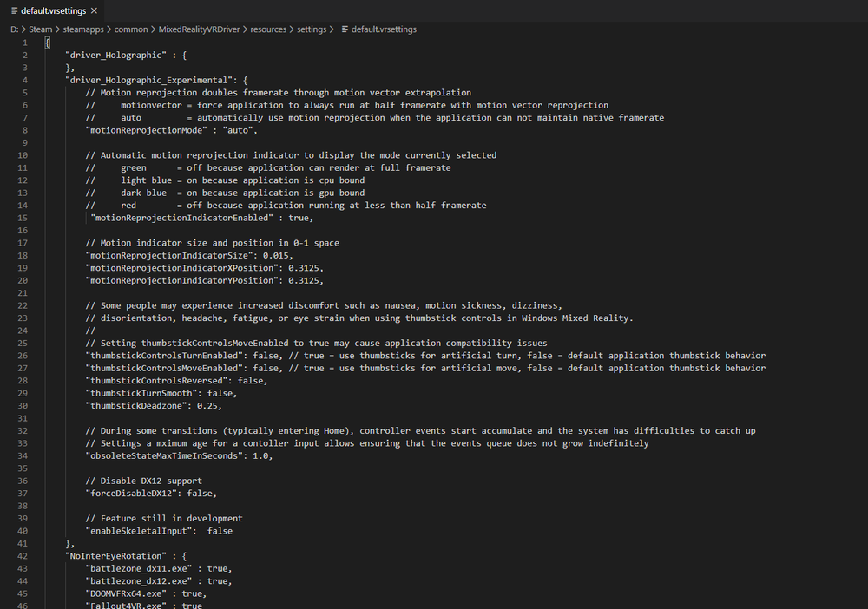Click the common breadcrumb folder
Viewport: 868px width, 609px height.
tap(131, 29)
